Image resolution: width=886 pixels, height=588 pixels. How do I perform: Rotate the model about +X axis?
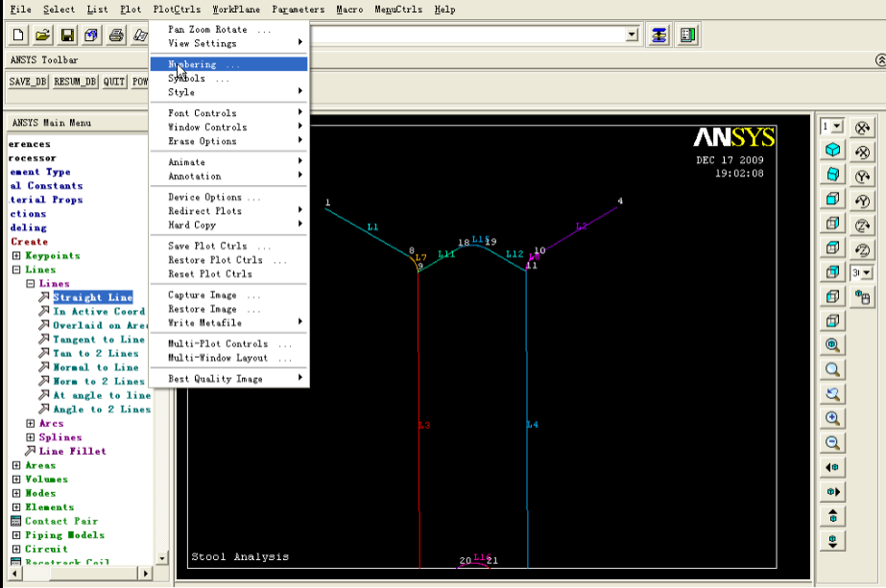pyautogui.click(x=862, y=128)
